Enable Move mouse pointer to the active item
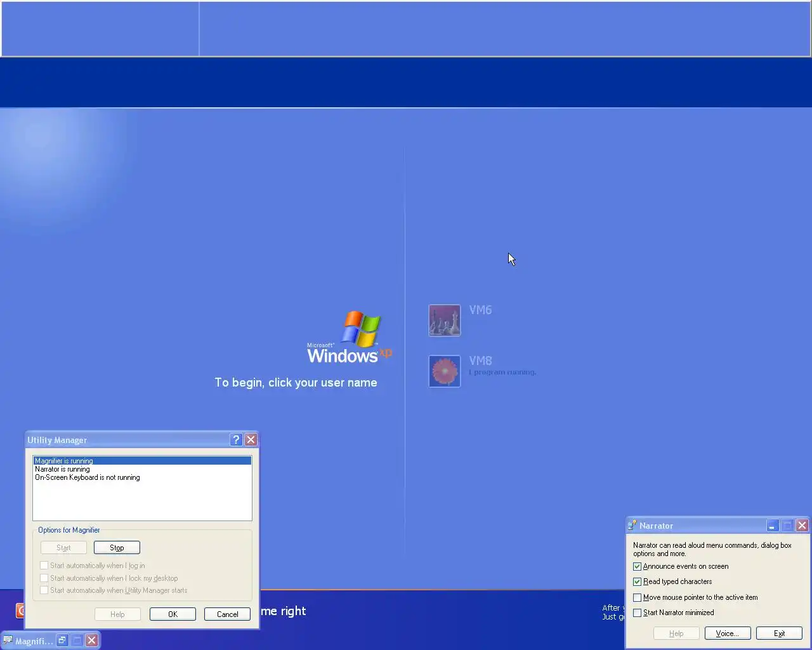 click(x=638, y=597)
